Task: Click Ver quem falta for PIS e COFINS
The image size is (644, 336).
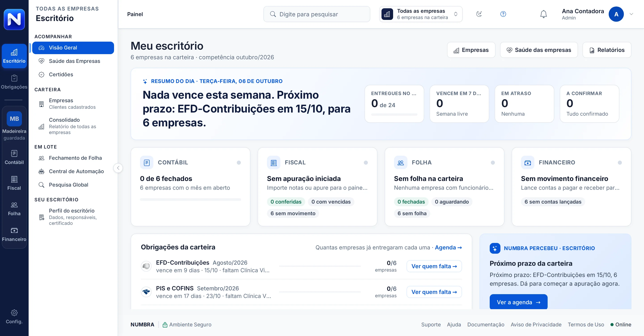Action: coord(434,292)
